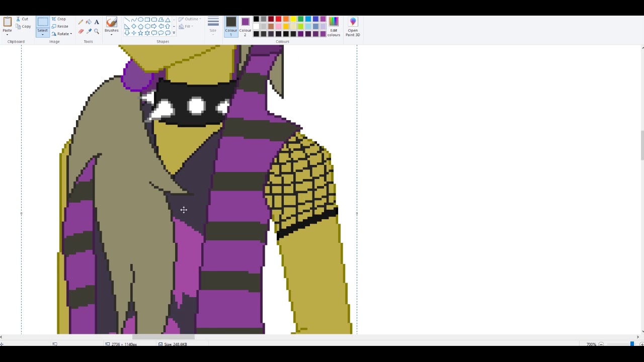Open Edit colours dialog
644x362 pixels.
334,26
